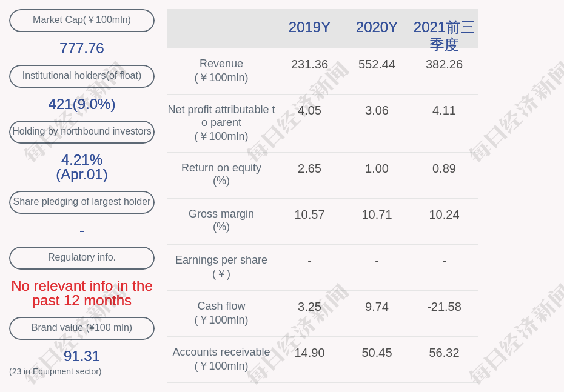Select the holders figure 421(9.0%)
This screenshot has height=392, width=564.
tap(81, 104)
